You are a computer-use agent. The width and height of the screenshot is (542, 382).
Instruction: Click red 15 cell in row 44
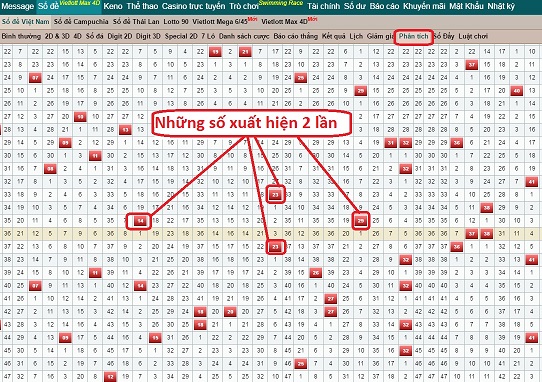[155, 338]
